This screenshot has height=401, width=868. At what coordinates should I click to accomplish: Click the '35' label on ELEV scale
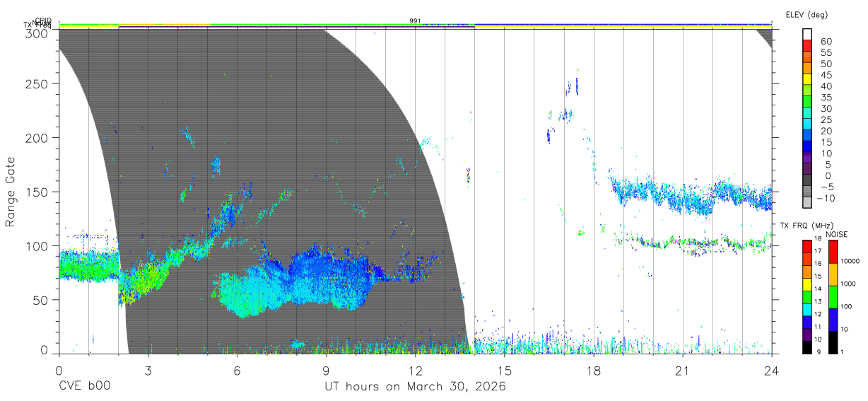(x=826, y=97)
